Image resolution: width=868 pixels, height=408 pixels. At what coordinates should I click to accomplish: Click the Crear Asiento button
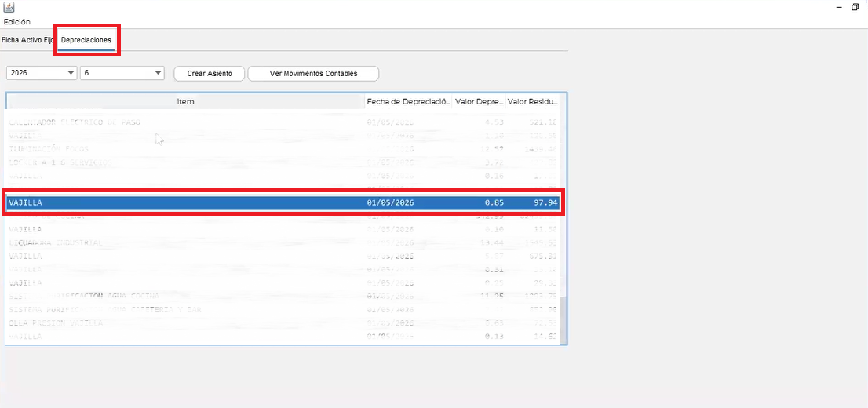(x=210, y=73)
